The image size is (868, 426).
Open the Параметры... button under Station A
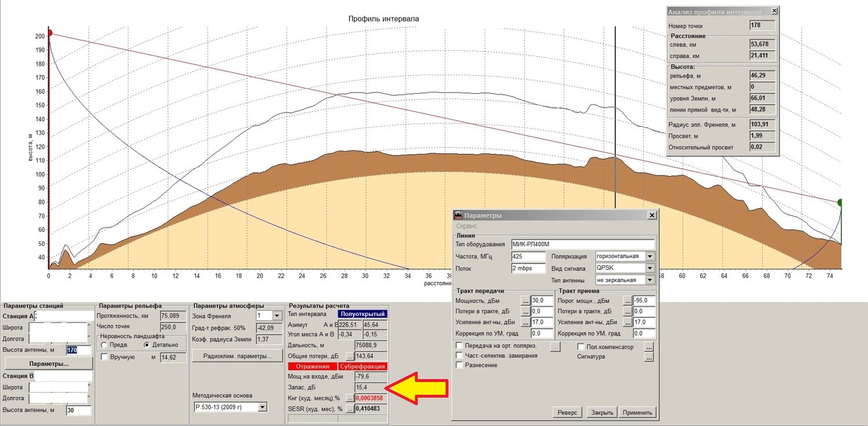click(x=49, y=364)
